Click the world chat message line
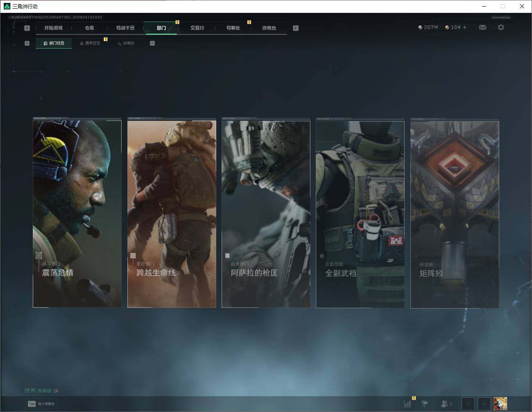The width and height of the screenshot is (532, 412). tap(41, 390)
